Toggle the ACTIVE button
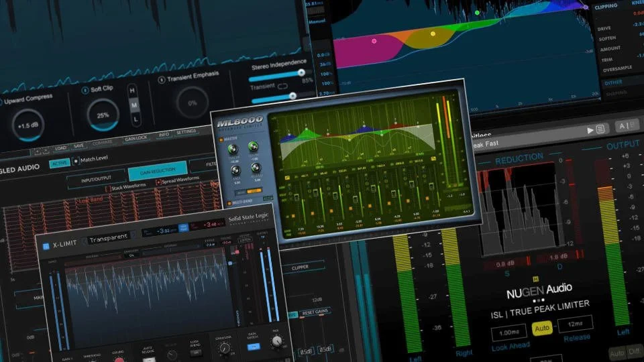The image size is (644, 362). (x=60, y=164)
